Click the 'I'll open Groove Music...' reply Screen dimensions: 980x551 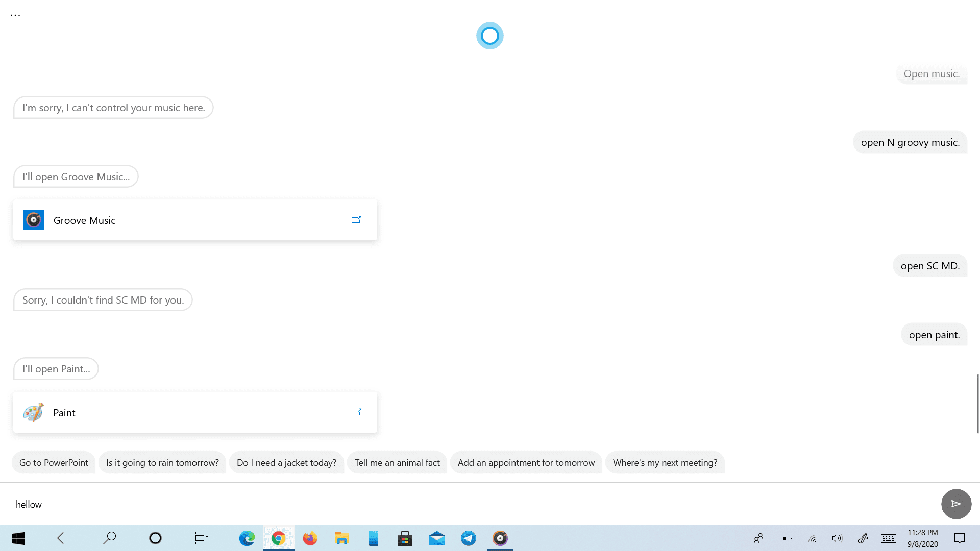point(76,177)
